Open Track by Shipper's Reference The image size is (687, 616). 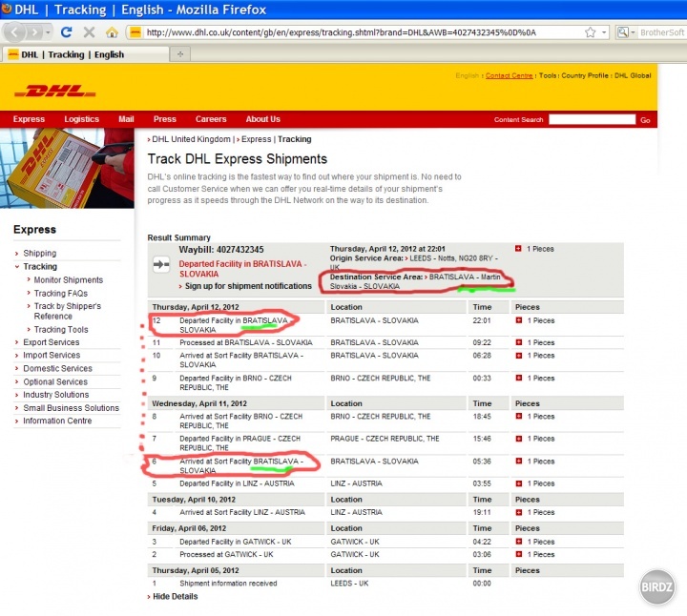[68, 311]
